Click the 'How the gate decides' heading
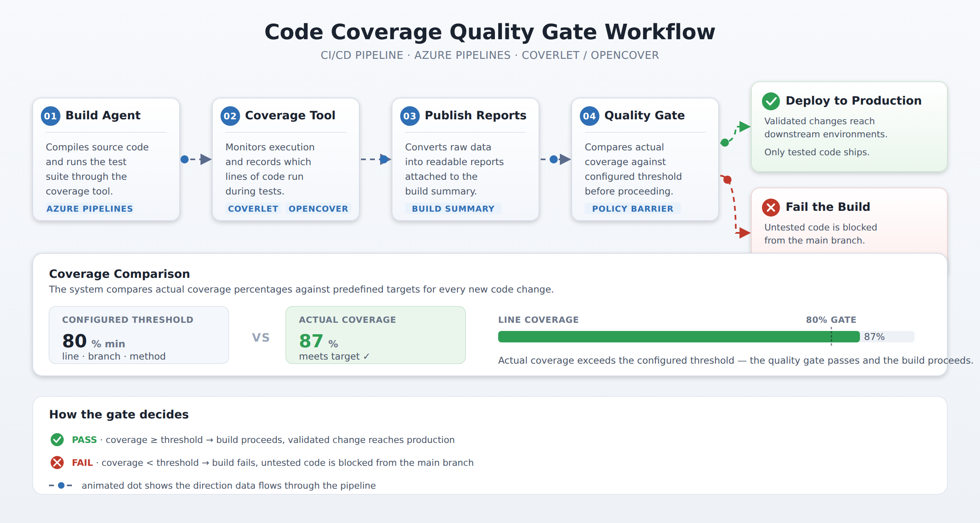980x523 pixels. (119, 414)
